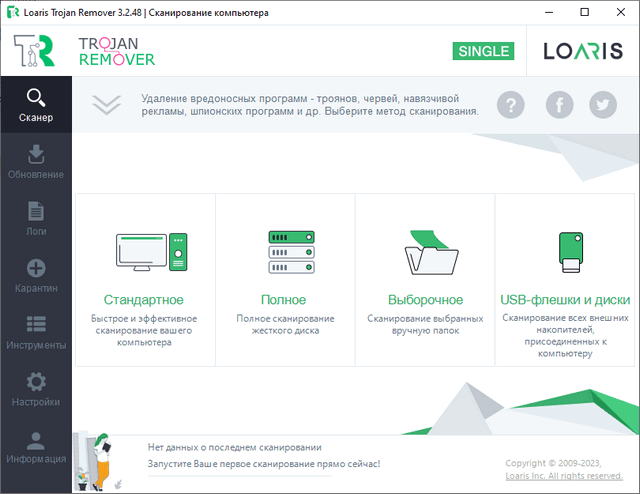Open the Tools (Инструменты) section
The width and height of the screenshot is (640, 494).
(35, 333)
